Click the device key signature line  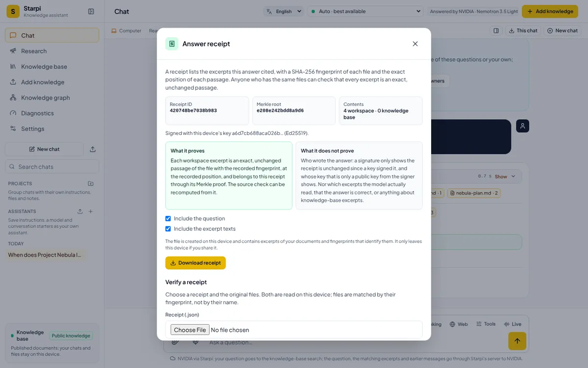[237, 133]
